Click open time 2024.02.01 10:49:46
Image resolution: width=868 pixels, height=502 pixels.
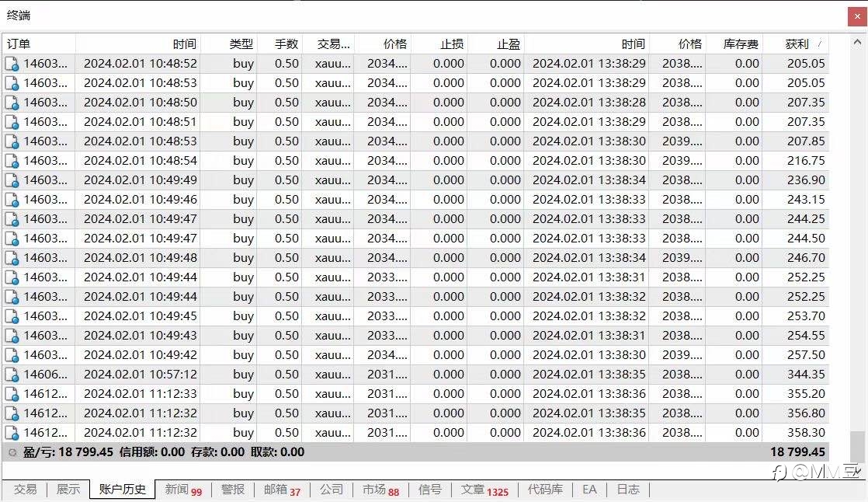tap(140, 200)
